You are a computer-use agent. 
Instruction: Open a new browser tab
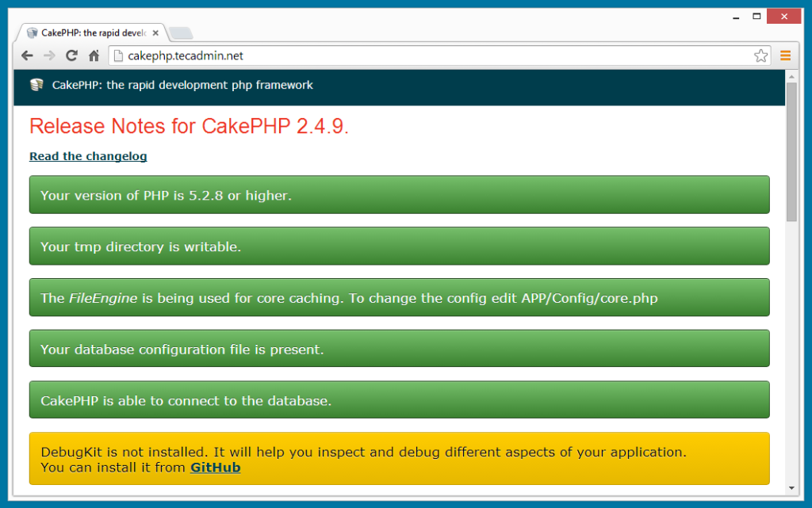coord(181,33)
